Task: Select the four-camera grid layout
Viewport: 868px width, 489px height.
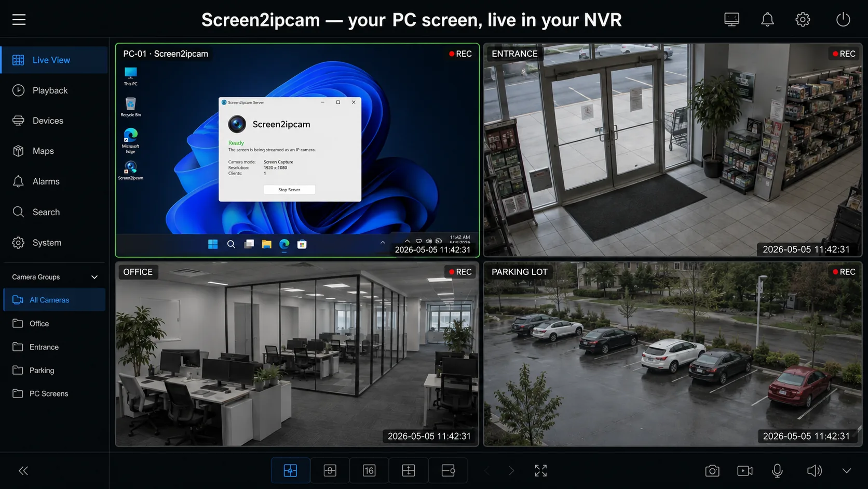Action: coord(290,471)
